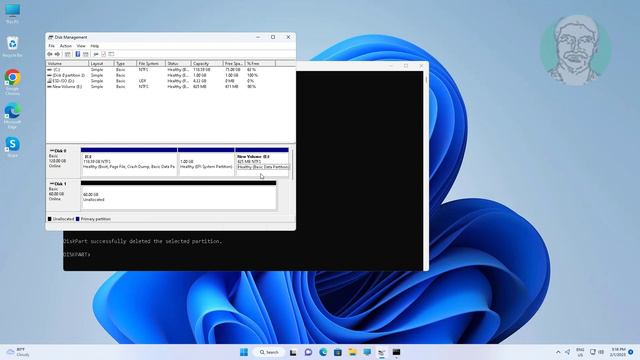The width and height of the screenshot is (640, 360).
Task: Open Task View on the taskbar
Action: pos(293,352)
